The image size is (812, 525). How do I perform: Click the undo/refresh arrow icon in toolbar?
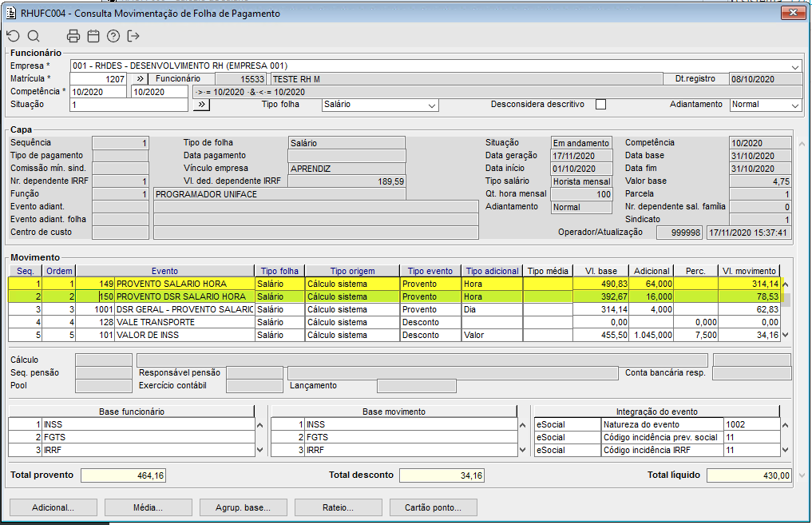pos(13,36)
